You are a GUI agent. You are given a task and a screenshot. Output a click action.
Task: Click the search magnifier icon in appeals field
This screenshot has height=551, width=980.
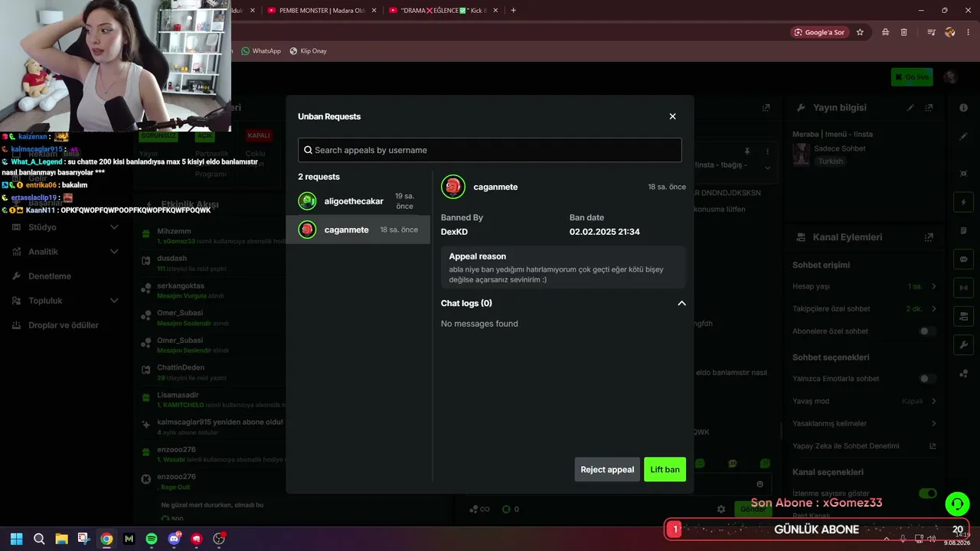point(308,150)
